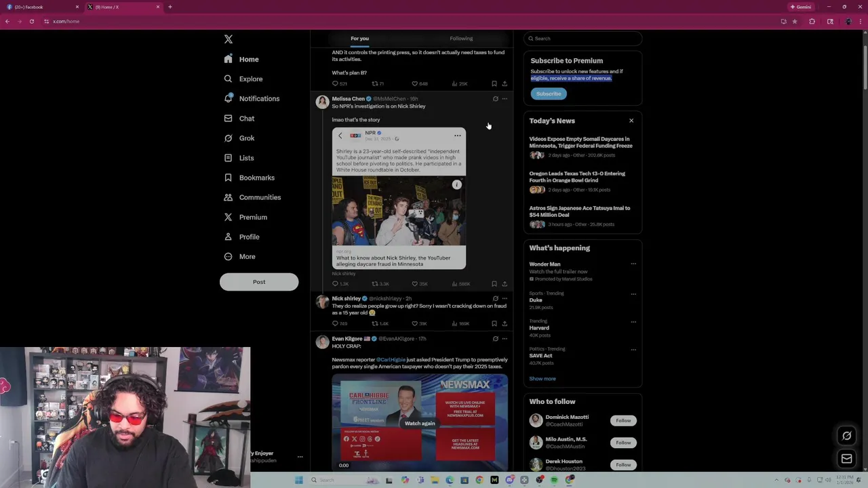The image size is (868, 488).
Task: Switch to the Facebook browser tab
Action: click(41, 7)
